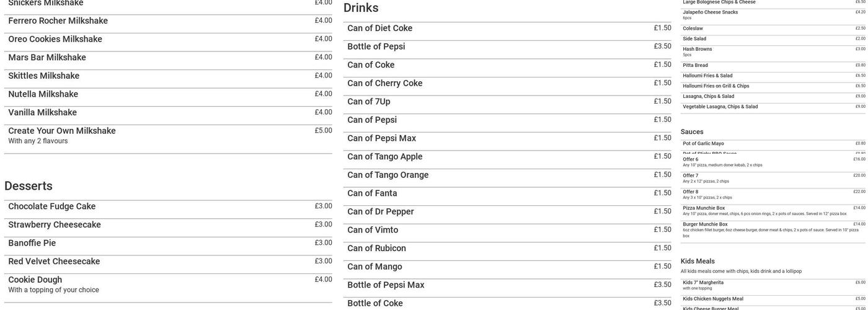Click Pot of Garlic Mayo sauce
868x310 pixels.
[703, 144]
